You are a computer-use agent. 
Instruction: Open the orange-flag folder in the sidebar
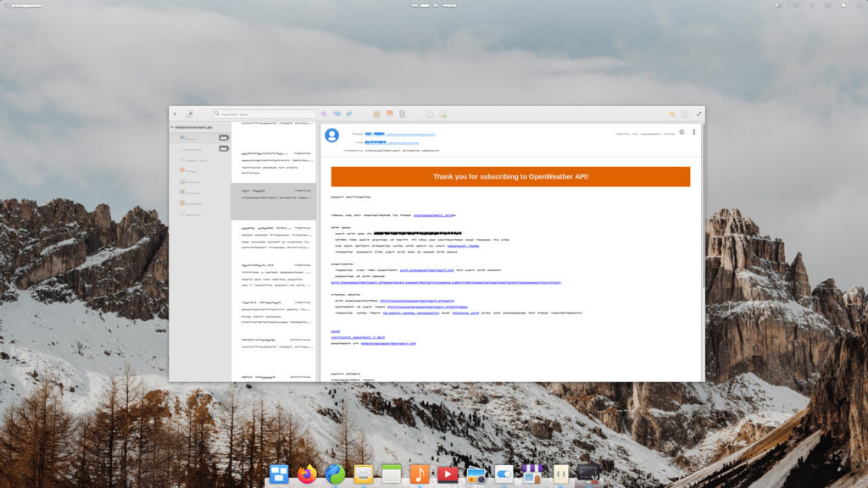pyautogui.click(x=200, y=170)
